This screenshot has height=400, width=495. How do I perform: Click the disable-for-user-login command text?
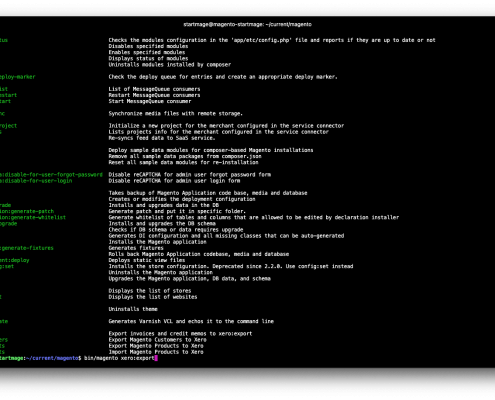click(x=36, y=181)
